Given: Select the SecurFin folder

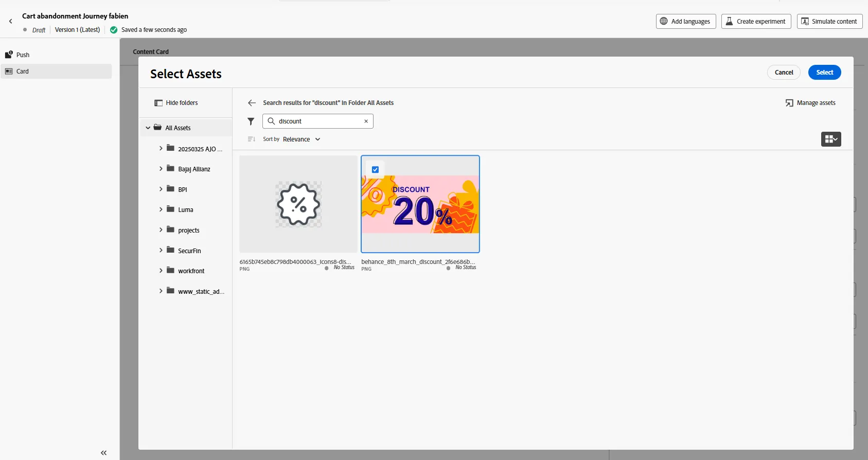Looking at the screenshot, I should (189, 251).
